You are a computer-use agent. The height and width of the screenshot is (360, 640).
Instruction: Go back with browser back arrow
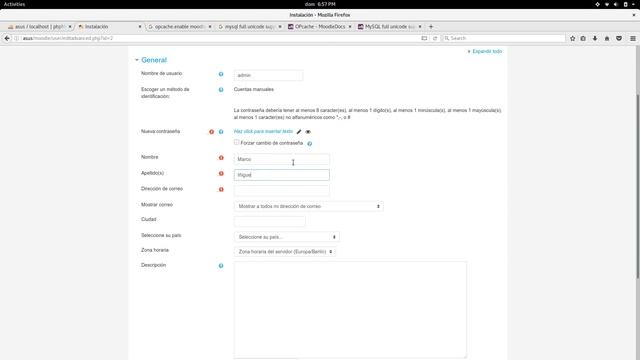coord(7,38)
